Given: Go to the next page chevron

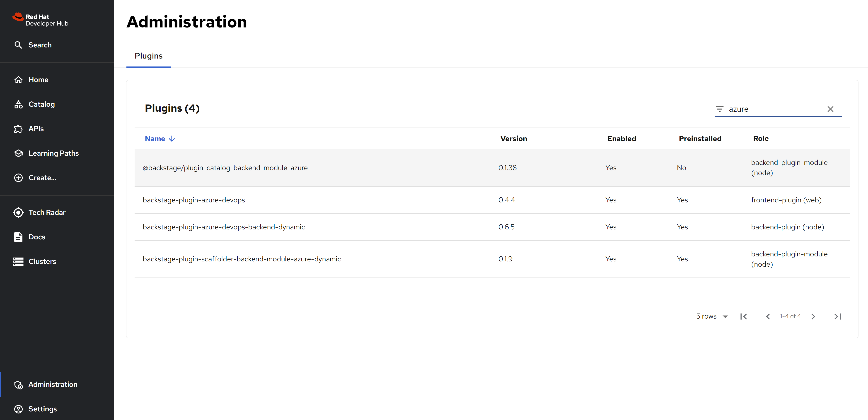Looking at the screenshot, I should tap(813, 317).
